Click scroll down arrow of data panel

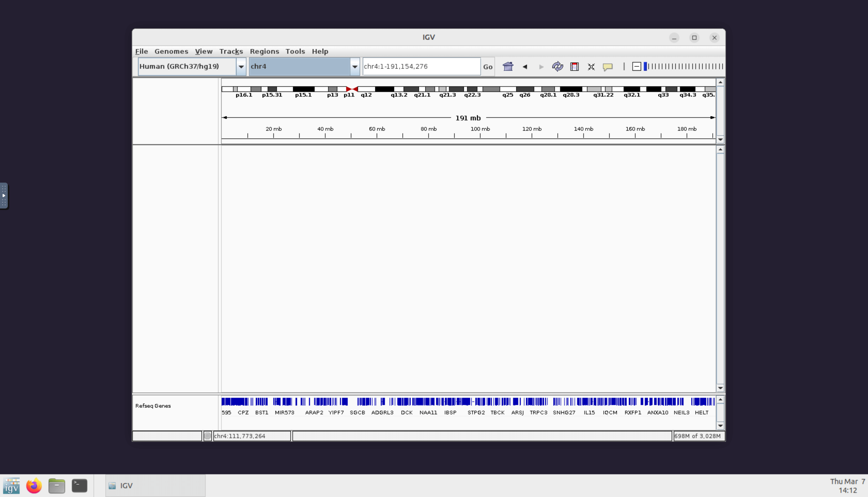[720, 388]
